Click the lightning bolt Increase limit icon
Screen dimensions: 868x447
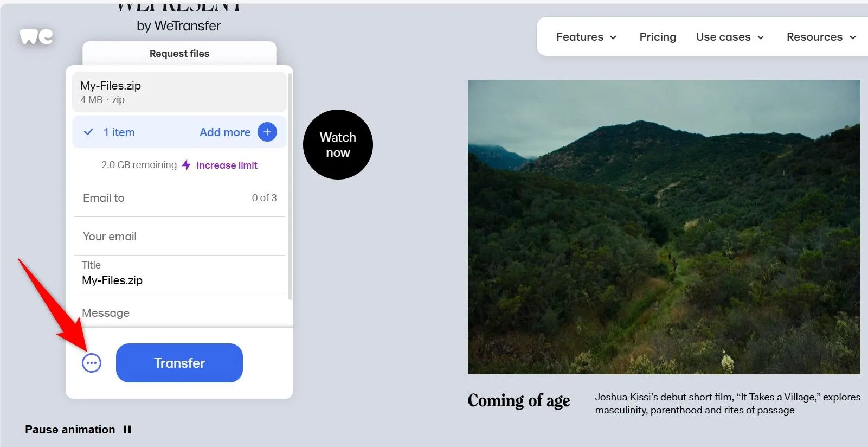(186, 165)
